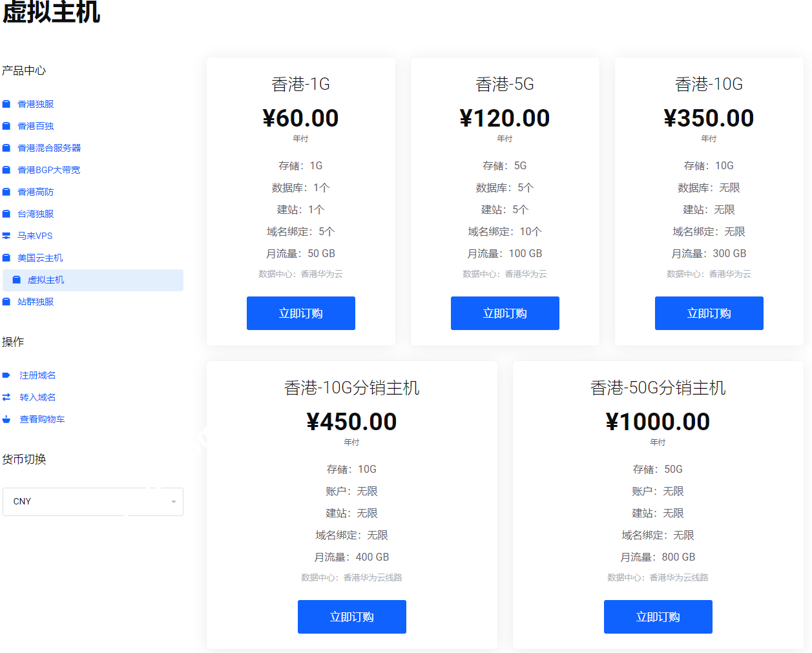This screenshot has width=812, height=653.
Task: Order the 香港-5G hosting plan
Action: click(x=505, y=313)
